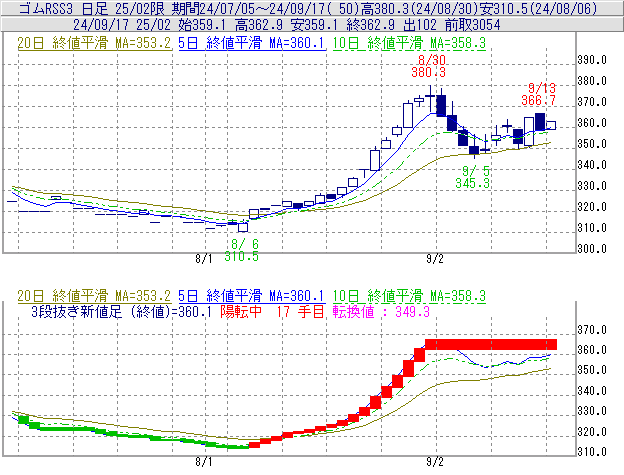Click the 8/30 380.3 high price label

pos(429,66)
